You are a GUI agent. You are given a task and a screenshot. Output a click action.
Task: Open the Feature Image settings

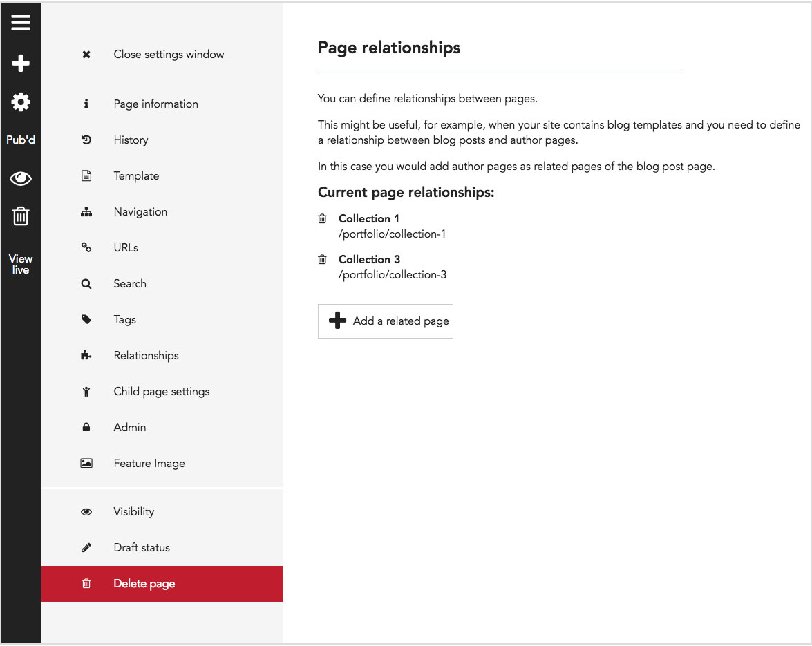149,464
